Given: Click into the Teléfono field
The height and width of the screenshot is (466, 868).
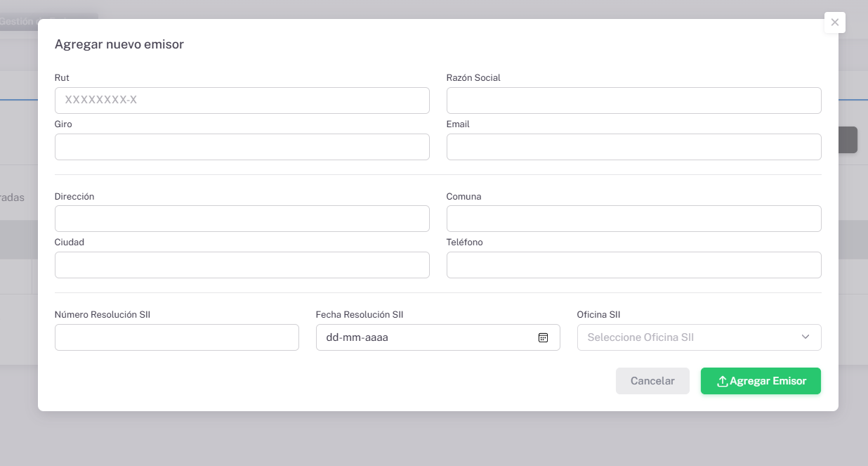Looking at the screenshot, I should point(633,265).
